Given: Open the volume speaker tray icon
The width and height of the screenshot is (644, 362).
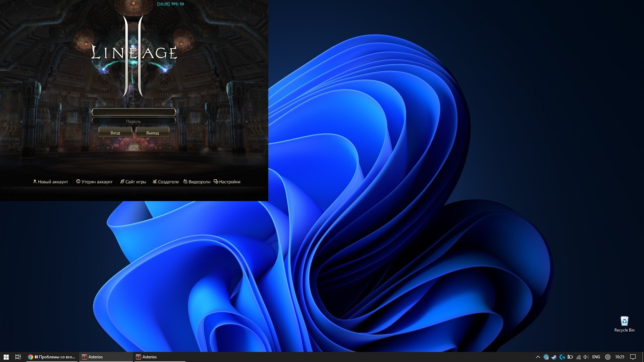Looking at the screenshot, I should coord(586,357).
